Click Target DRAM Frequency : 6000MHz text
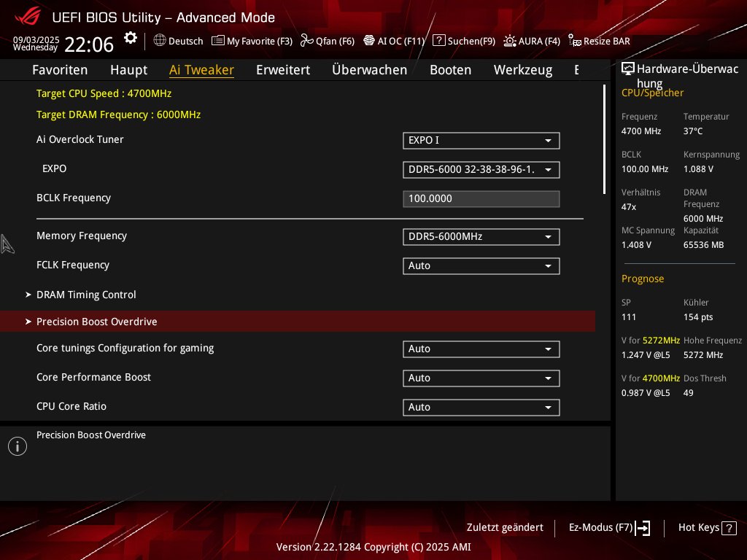This screenshot has width=747, height=560. coord(119,114)
